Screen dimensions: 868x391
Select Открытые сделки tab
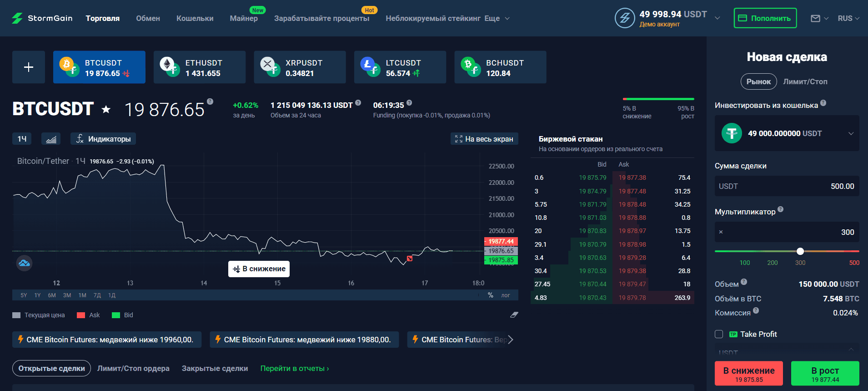51,368
